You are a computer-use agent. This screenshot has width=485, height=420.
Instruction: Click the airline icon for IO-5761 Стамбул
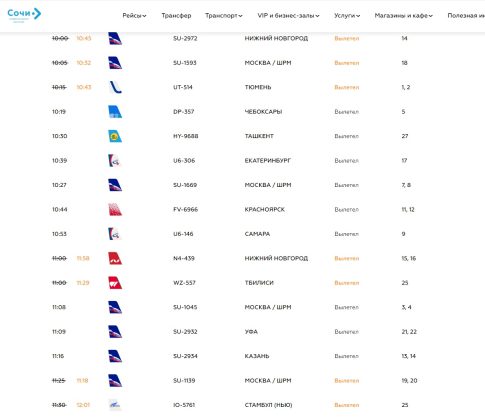click(x=115, y=405)
